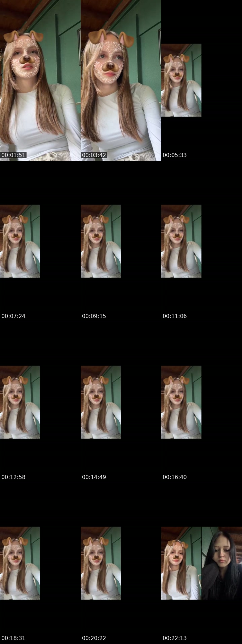Click the 00:20:22 timestamp label
The width and height of the screenshot is (242, 644).
[94, 638]
